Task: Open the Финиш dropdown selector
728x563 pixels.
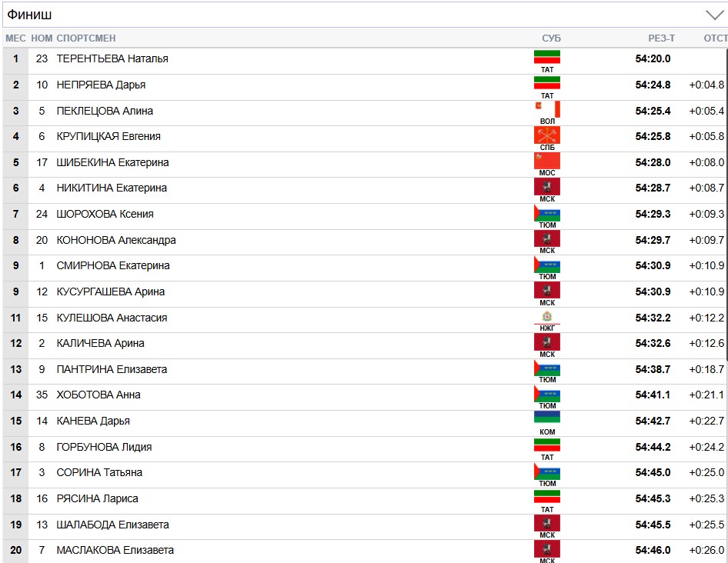Action: (x=362, y=15)
